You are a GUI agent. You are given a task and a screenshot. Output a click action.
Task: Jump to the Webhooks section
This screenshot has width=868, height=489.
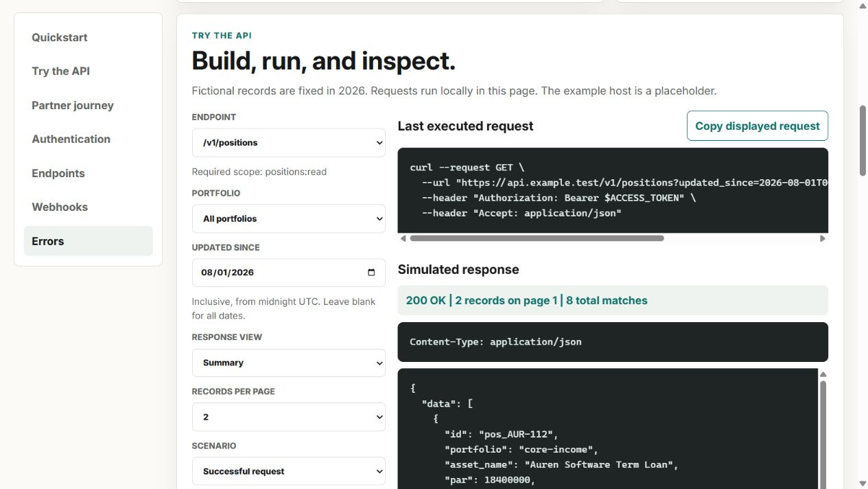[x=88, y=207]
